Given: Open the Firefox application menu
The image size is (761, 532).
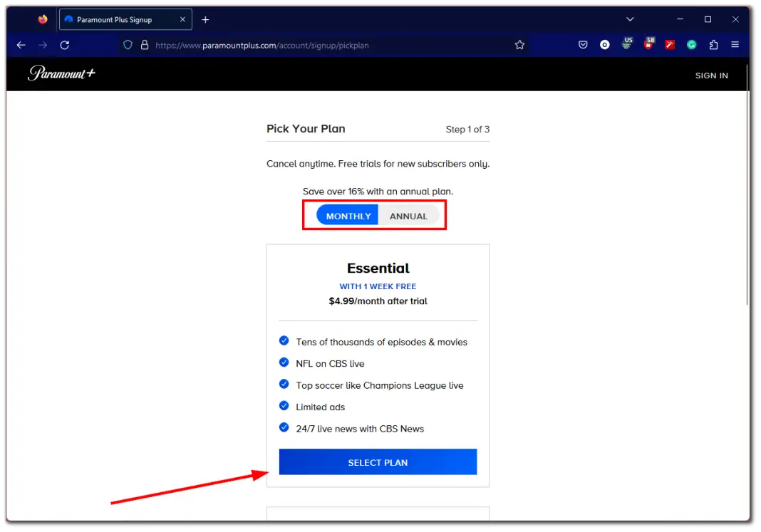Looking at the screenshot, I should pos(735,44).
